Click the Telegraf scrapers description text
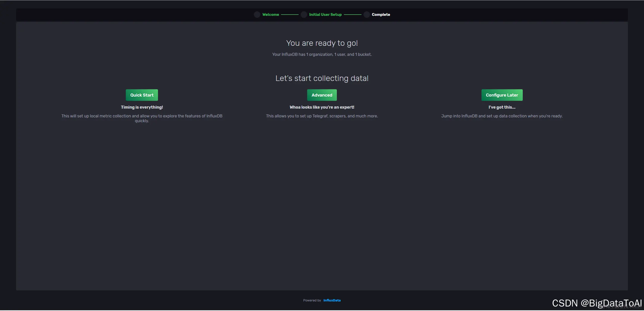 click(322, 116)
